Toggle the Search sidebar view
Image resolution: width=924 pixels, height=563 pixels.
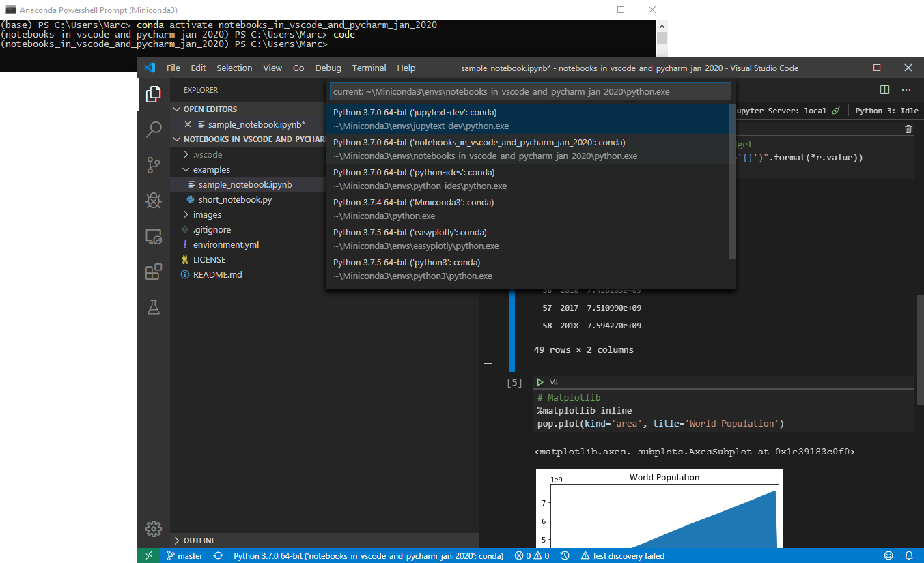click(153, 130)
